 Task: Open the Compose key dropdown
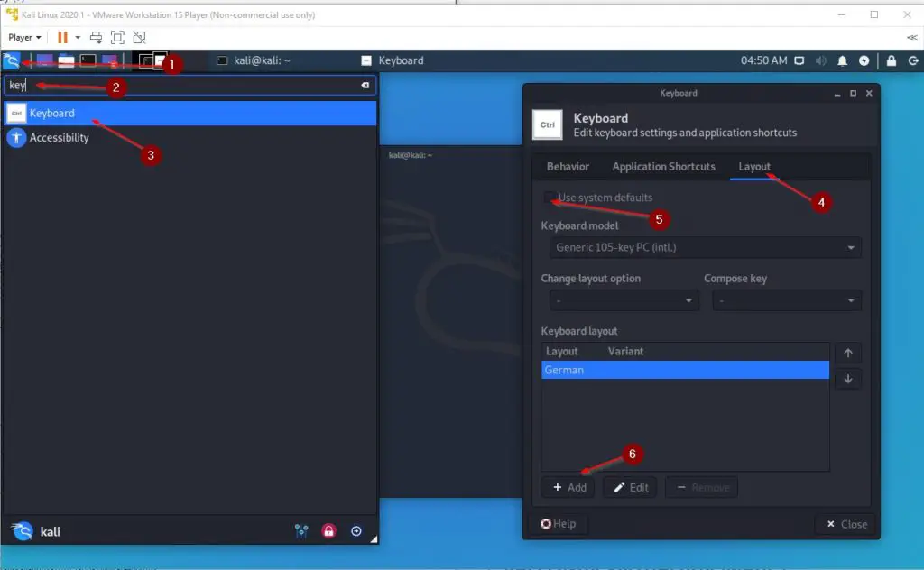pos(787,300)
